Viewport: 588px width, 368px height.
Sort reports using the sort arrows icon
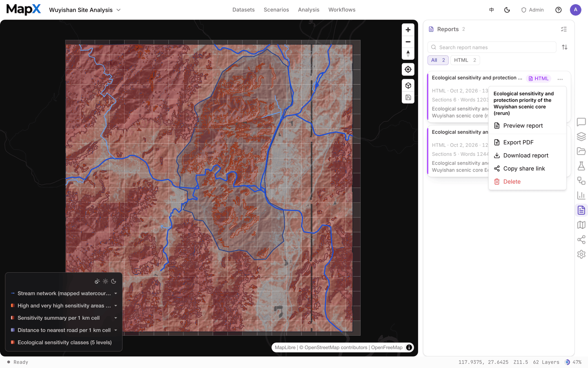(x=565, y=47)
